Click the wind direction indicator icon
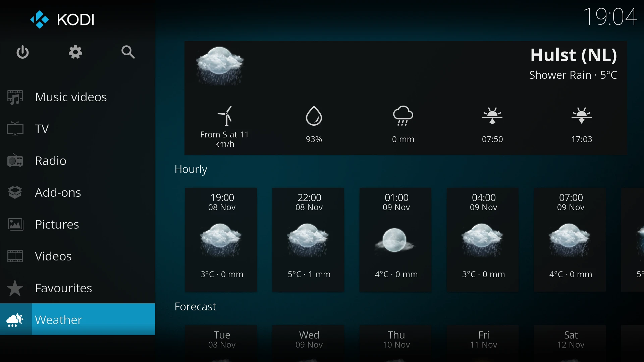Image resolution: width=644 pixels, height=362 pixels. pos(225,116)
